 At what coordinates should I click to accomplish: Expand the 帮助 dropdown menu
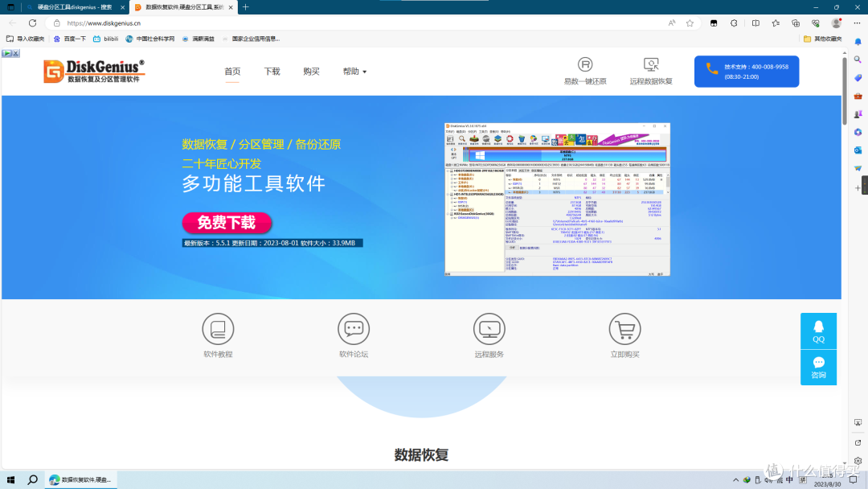click(x=354, y=72)
